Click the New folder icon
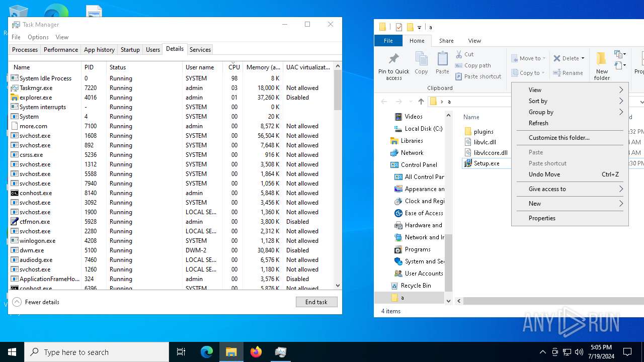644x362 pixels. (x=602, y=59)
